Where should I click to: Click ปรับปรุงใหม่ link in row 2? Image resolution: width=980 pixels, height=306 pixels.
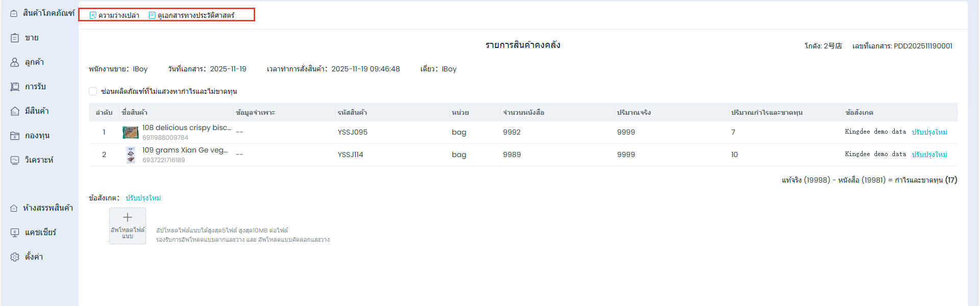point(929,155)
